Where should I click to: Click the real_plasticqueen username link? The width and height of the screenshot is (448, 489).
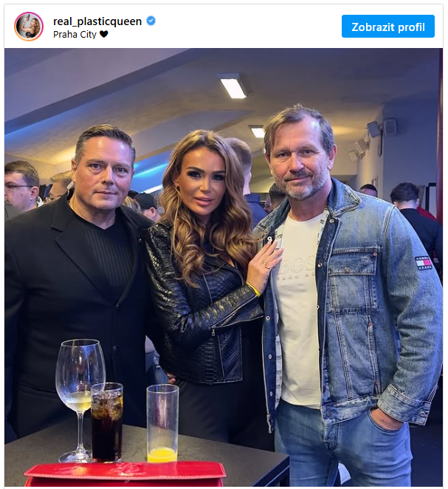point(97,21)
